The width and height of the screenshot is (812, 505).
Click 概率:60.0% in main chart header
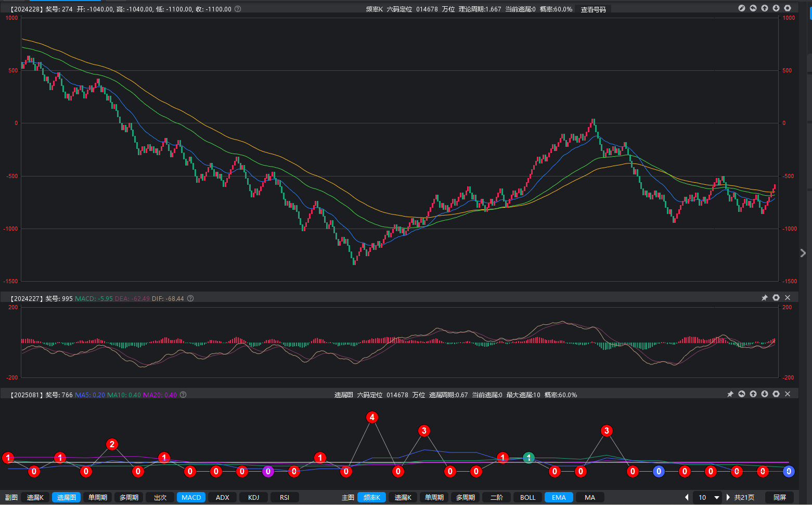pyautogui.click(x=556, y=9)
